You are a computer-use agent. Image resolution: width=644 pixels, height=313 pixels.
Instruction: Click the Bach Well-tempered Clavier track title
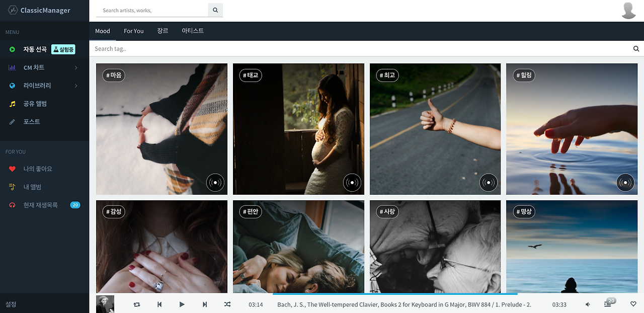click(404, 304)
